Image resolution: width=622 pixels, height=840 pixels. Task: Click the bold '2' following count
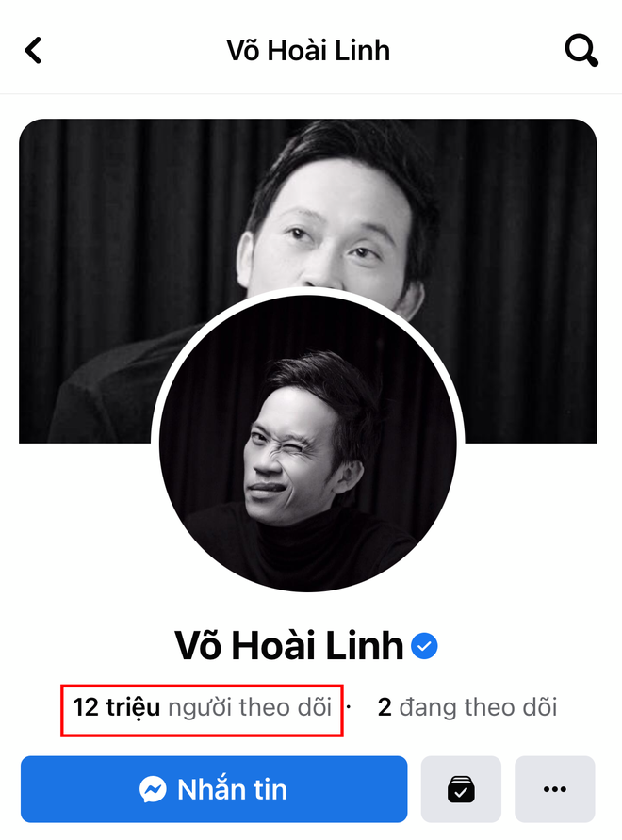pos(385,707)
